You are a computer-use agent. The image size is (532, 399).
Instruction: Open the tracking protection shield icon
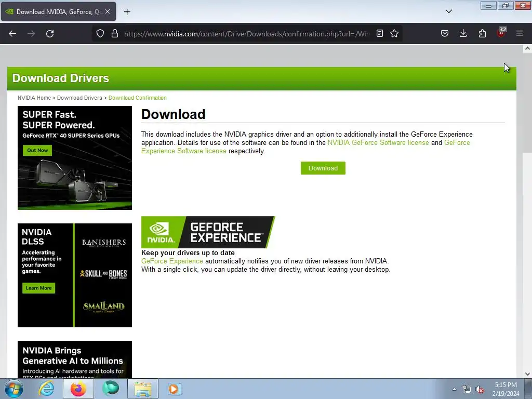pyautogui.click(x=100, y=34)
